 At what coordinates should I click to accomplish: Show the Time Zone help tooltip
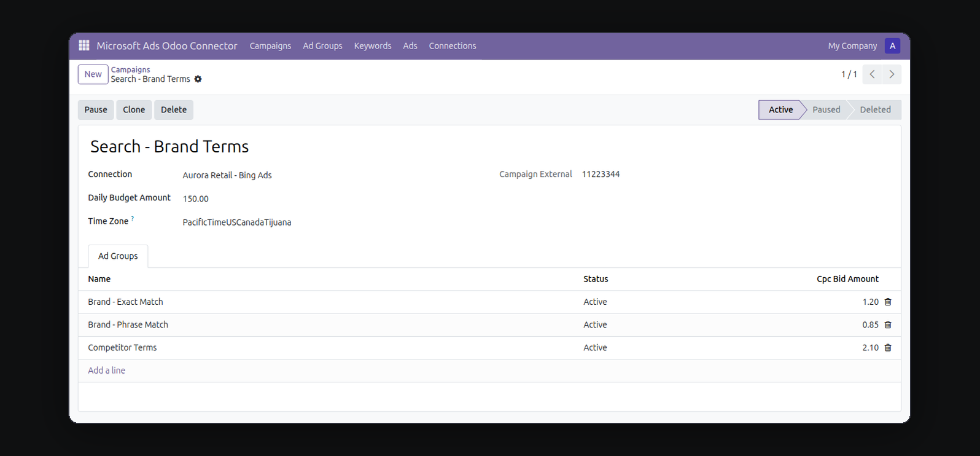pyautogui.click(x=133, y=218)
